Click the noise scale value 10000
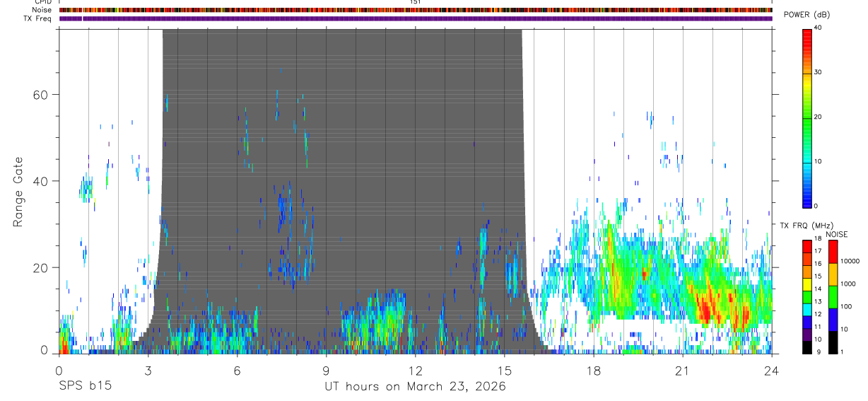Screen dimensions: 868x401 point(850,260)
